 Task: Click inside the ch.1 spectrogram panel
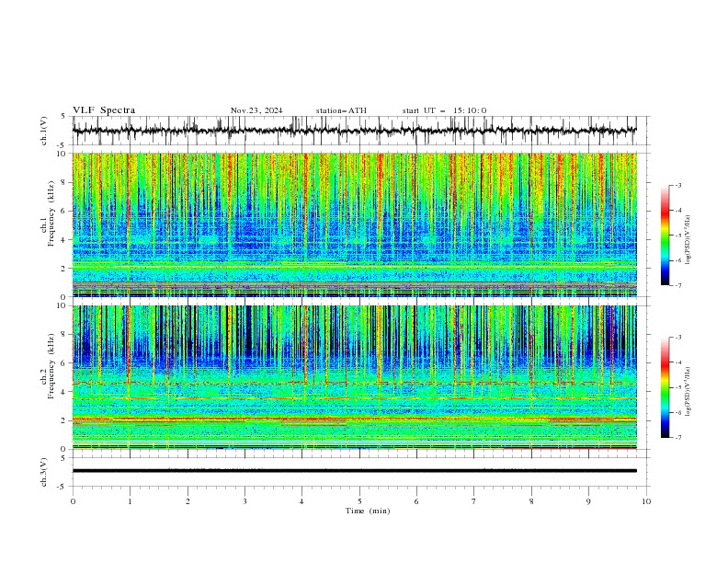point(354,224)
